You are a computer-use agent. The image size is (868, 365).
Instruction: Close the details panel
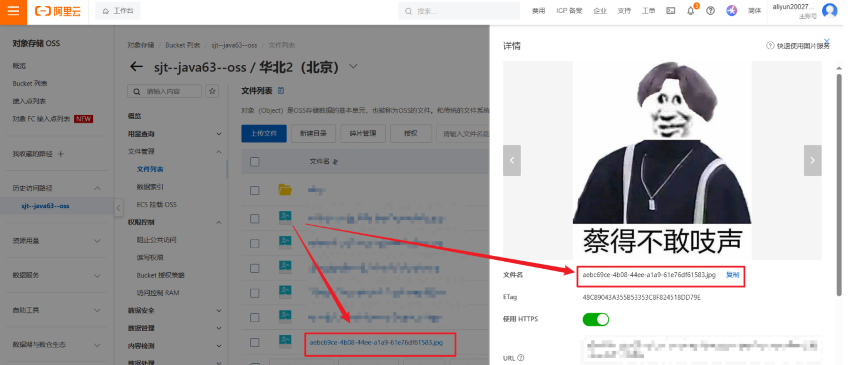[827, 41]
